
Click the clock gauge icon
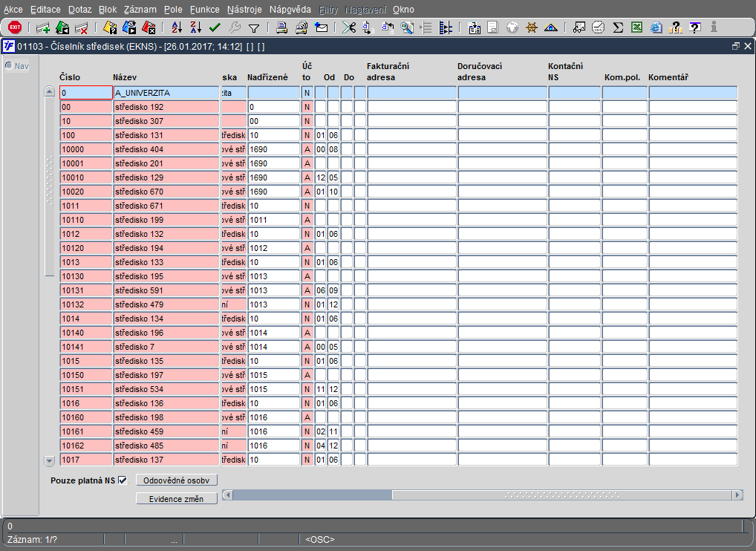pos(599,28)
